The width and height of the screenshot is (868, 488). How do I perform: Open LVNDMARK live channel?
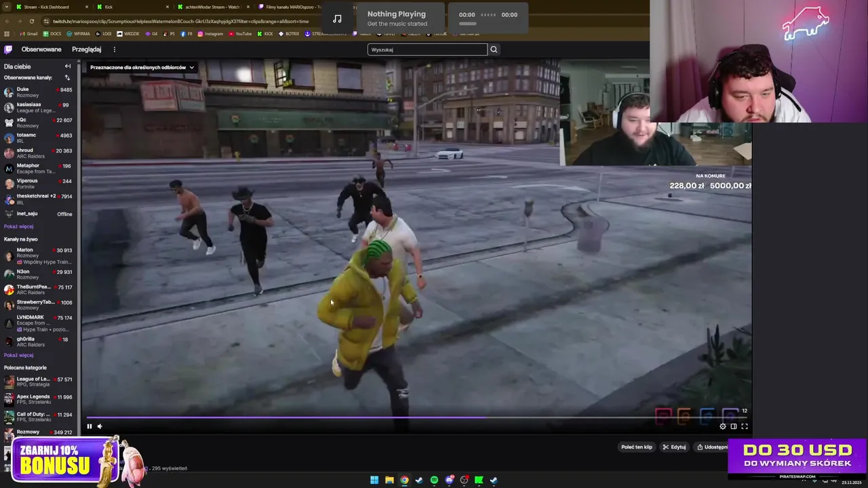(38, 323)
